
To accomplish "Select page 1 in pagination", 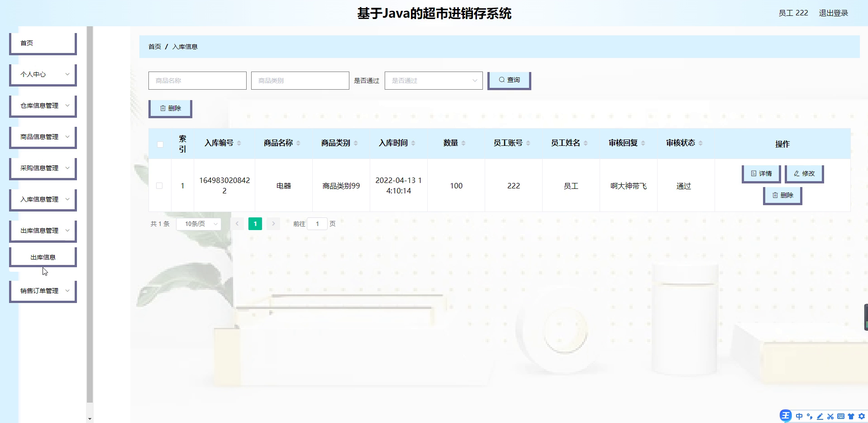I will (255, 224).
